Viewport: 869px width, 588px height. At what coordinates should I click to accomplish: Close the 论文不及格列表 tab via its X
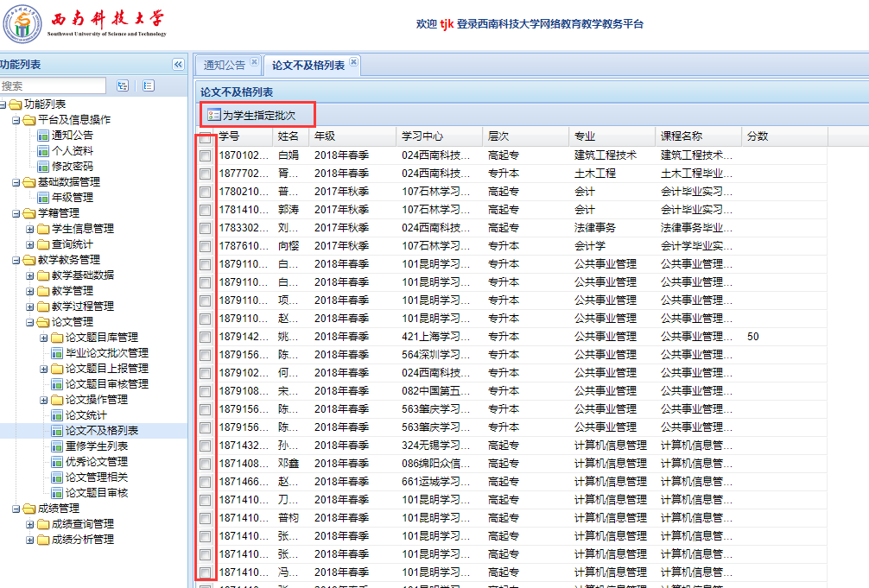point(353,62)
